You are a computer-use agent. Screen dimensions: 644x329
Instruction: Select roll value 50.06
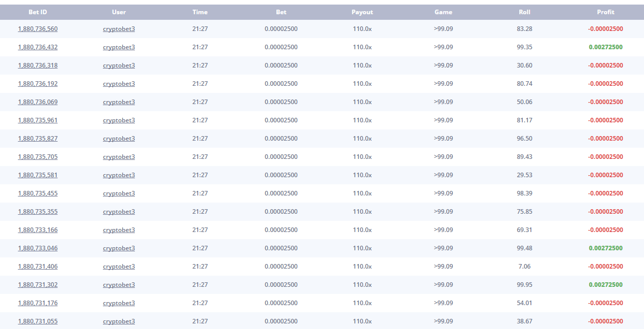(524, 102)
